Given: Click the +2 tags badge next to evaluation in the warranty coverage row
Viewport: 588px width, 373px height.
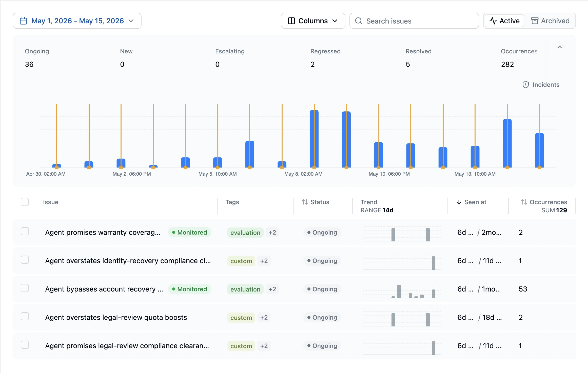Looking at the screenshot, I should (x=272, y=232).
